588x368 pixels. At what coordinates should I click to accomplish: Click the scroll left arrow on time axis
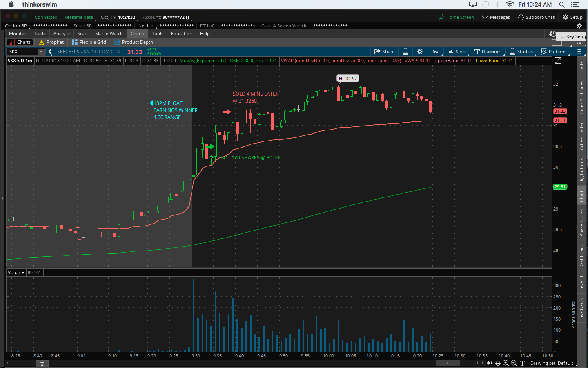click(x=477, y=363)
